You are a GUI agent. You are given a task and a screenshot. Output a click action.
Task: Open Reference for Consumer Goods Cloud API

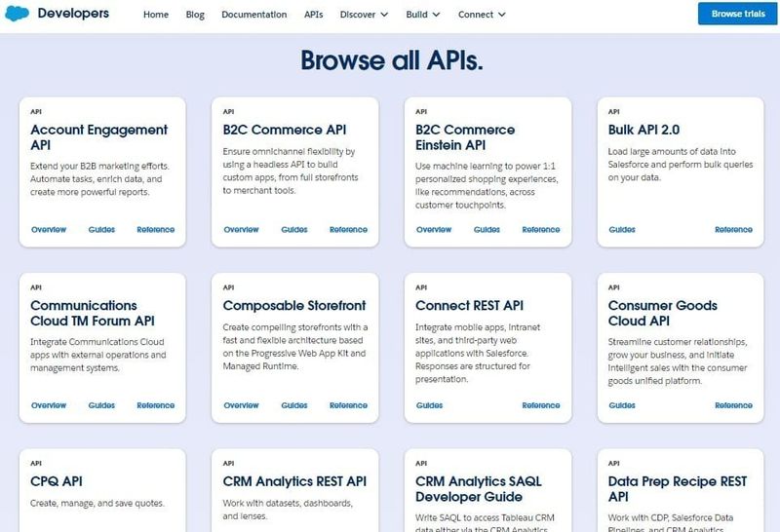point(734,405)
